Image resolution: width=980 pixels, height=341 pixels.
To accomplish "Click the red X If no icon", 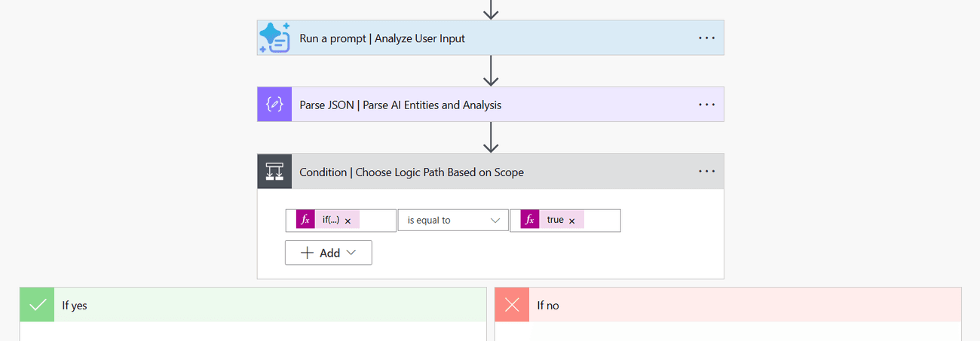I will (x=512, y=305).
